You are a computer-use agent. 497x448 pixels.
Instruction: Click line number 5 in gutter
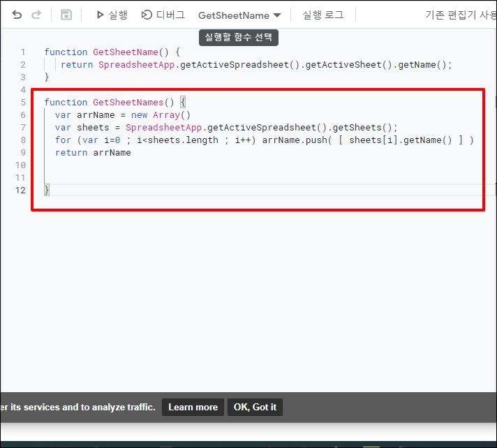tap(23, 103)
